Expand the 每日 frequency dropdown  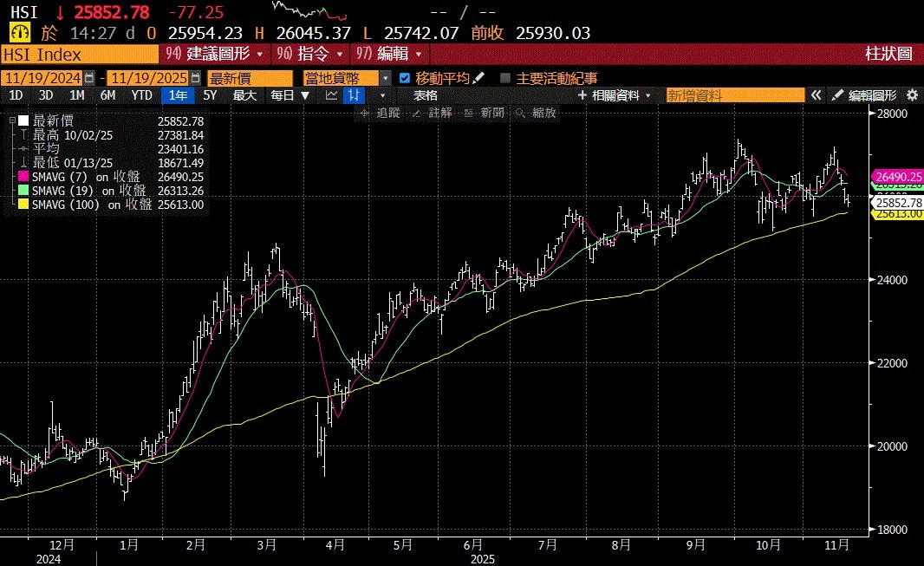click(290, 95)
